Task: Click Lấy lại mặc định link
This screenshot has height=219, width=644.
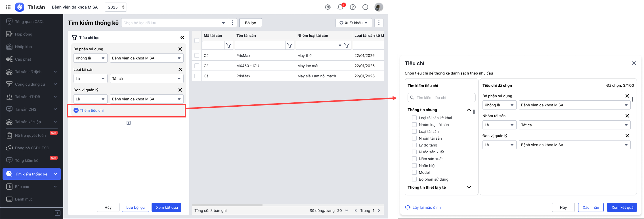Action: [x=423, y=207]
